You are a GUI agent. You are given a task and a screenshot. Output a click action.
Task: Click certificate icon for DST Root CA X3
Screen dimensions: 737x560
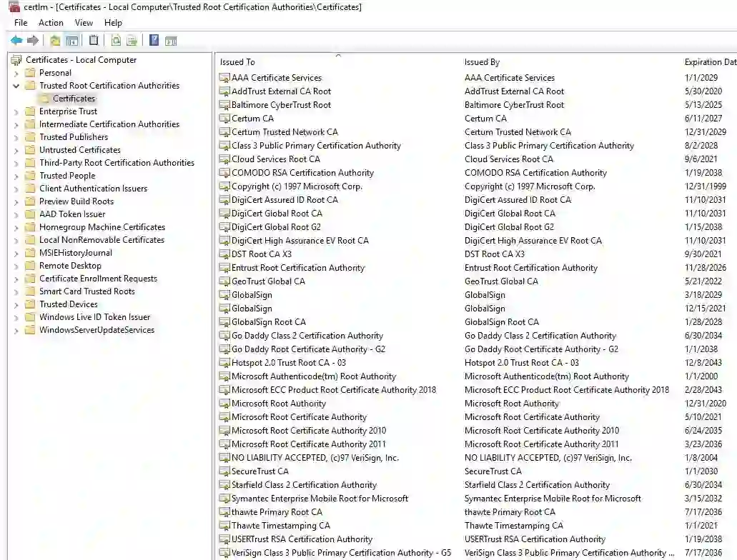(x=224, y=254)
